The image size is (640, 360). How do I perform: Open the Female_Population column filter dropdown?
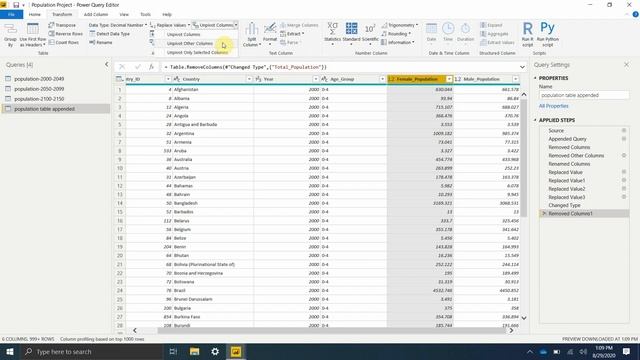[x=449, y=79]
